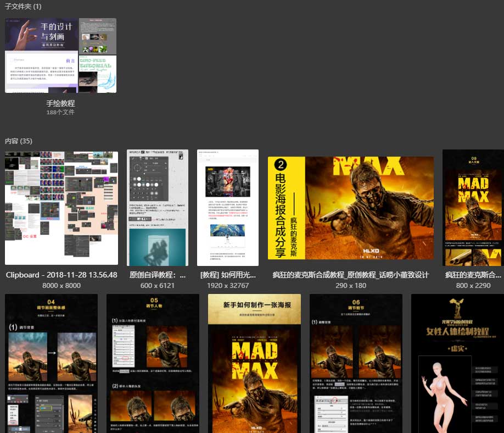
Task: Select the 电影海报合成分享 Mad Max banner thumbnail
Action: click(x=351, y=208)
